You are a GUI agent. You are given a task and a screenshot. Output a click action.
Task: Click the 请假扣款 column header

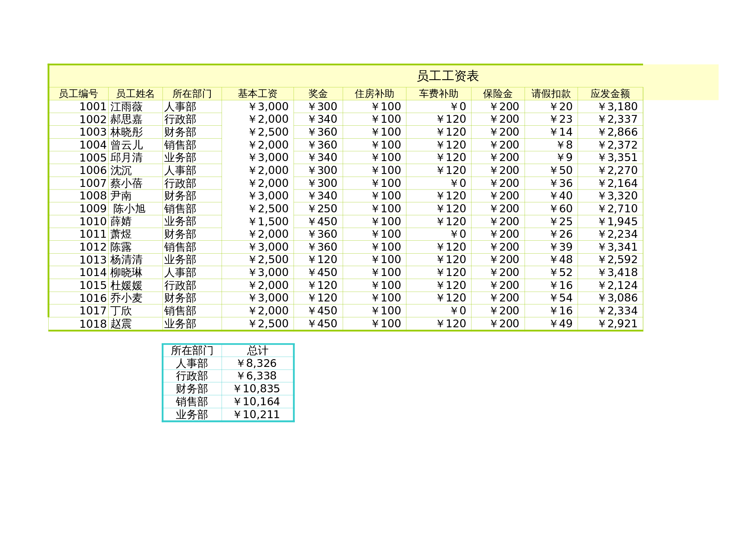coord(551,94)
